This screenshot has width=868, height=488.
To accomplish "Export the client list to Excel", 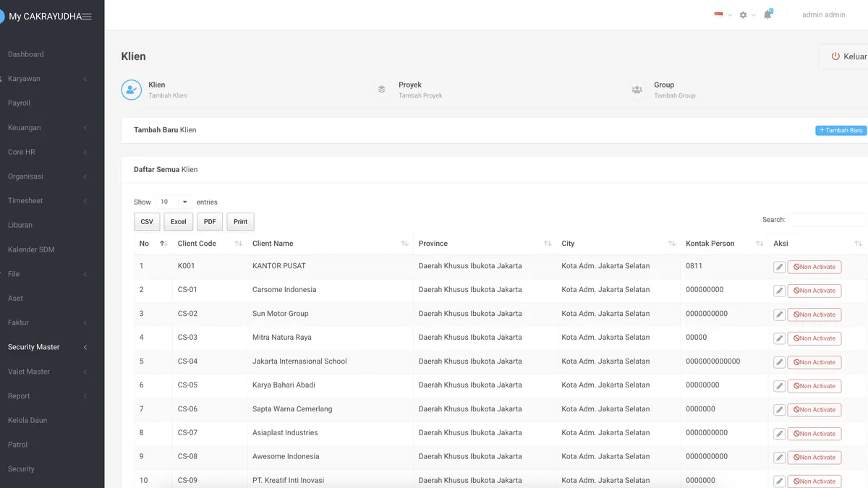I will [x=179, y=222].
